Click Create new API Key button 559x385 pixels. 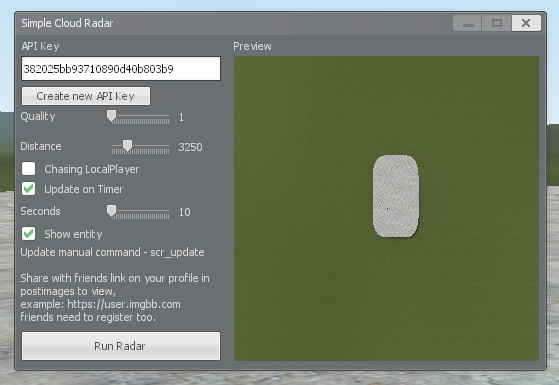coord(86,96)
